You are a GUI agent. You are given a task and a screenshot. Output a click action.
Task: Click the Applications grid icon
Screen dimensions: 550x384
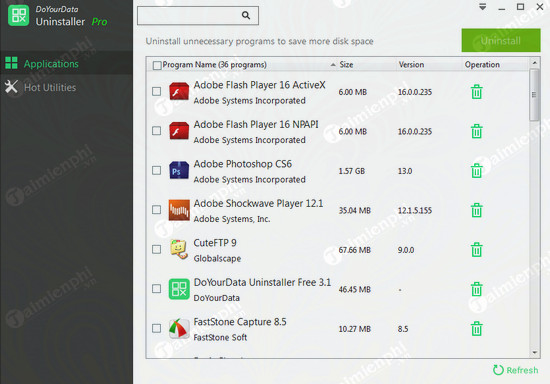11,63
